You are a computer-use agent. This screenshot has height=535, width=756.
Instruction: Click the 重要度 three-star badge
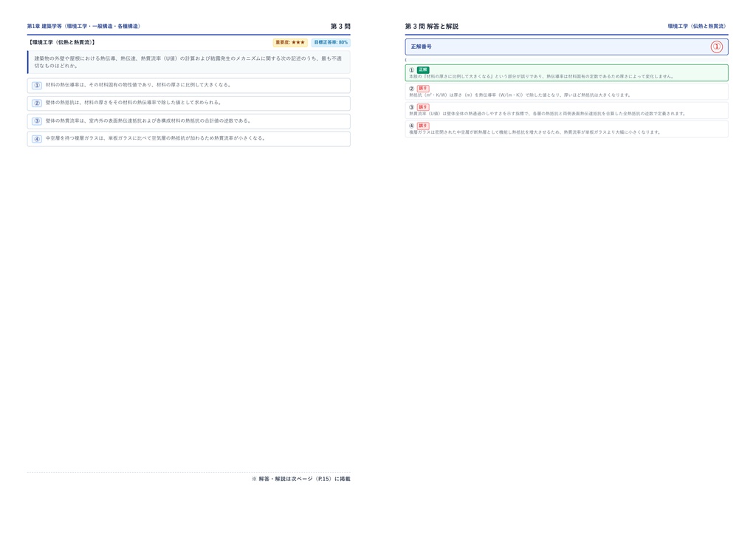[x=290, y=42]
